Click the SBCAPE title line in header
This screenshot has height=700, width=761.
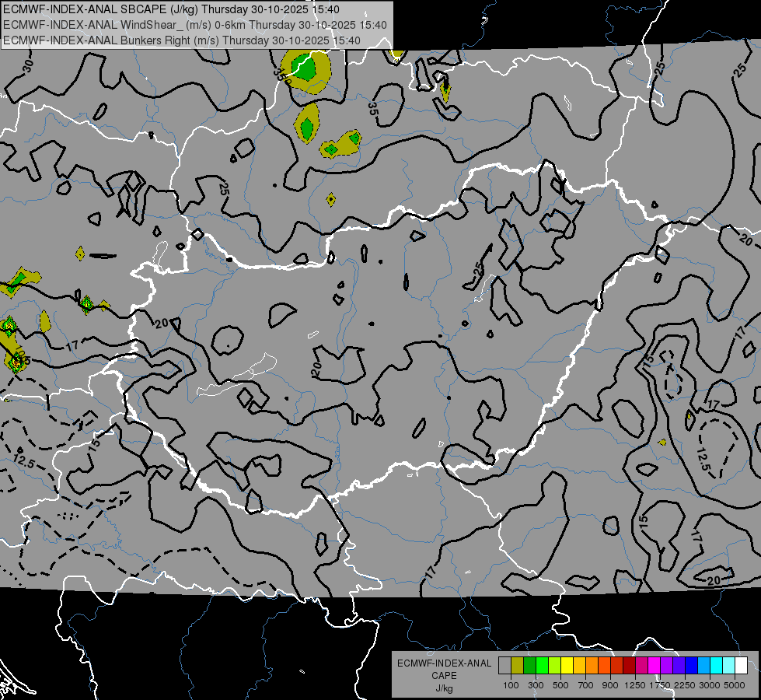tap(171, 9)
